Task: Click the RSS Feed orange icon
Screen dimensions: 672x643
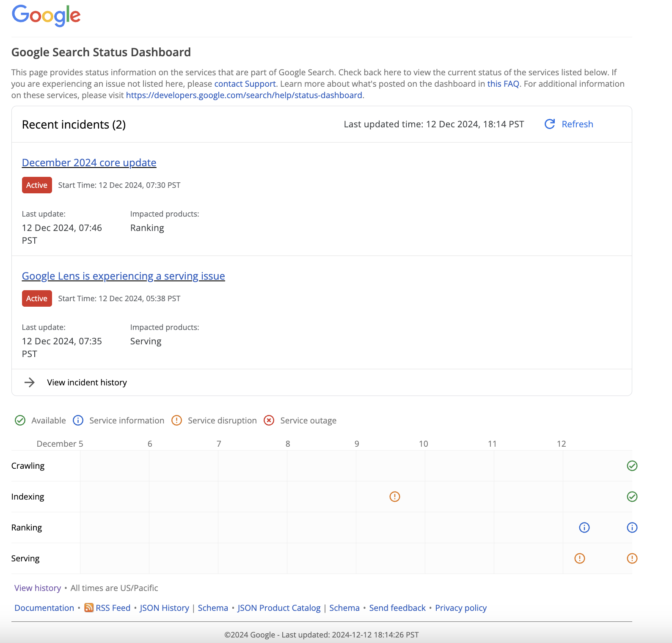Action: point(89,608)
